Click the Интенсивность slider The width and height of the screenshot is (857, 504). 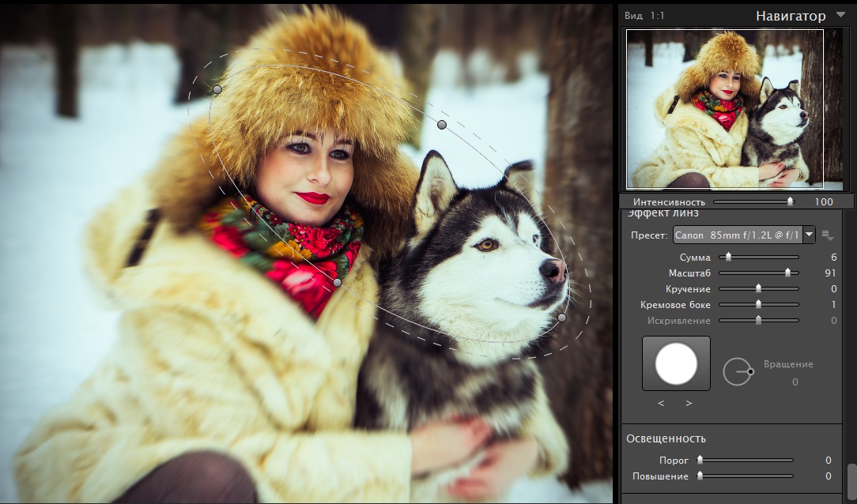coord(754,201)
